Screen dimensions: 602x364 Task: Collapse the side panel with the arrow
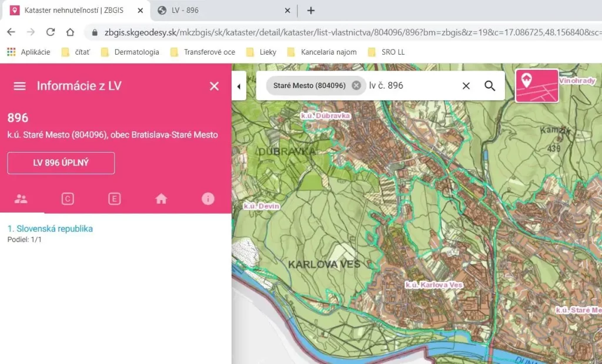click(239, 86)
